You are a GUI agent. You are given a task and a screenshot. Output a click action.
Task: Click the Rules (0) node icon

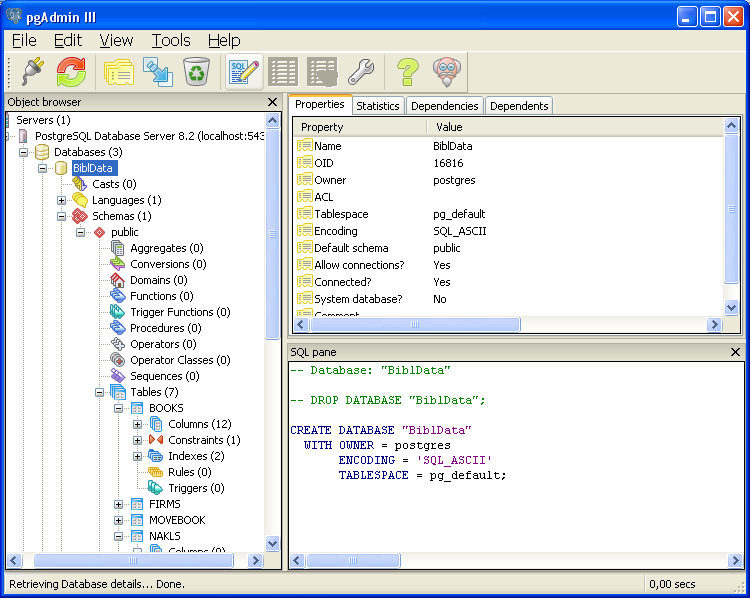[156, 472]
